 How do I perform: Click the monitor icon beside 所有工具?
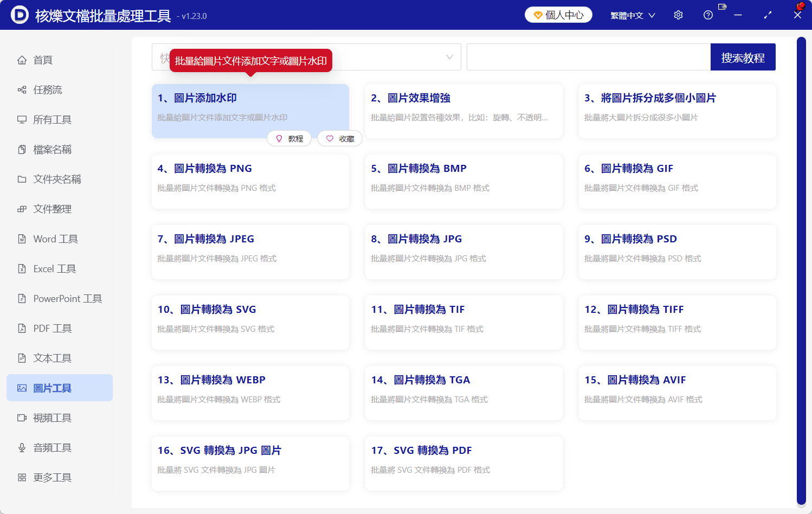(22, 120)
